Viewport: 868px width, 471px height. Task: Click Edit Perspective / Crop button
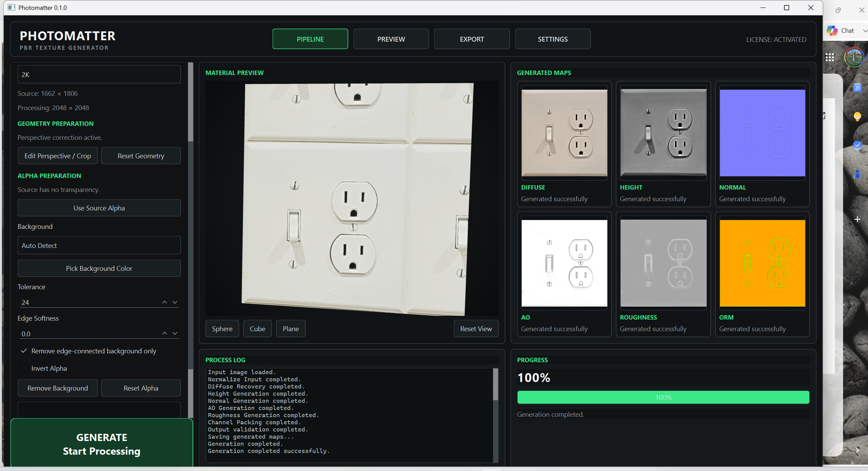(58, 155)
